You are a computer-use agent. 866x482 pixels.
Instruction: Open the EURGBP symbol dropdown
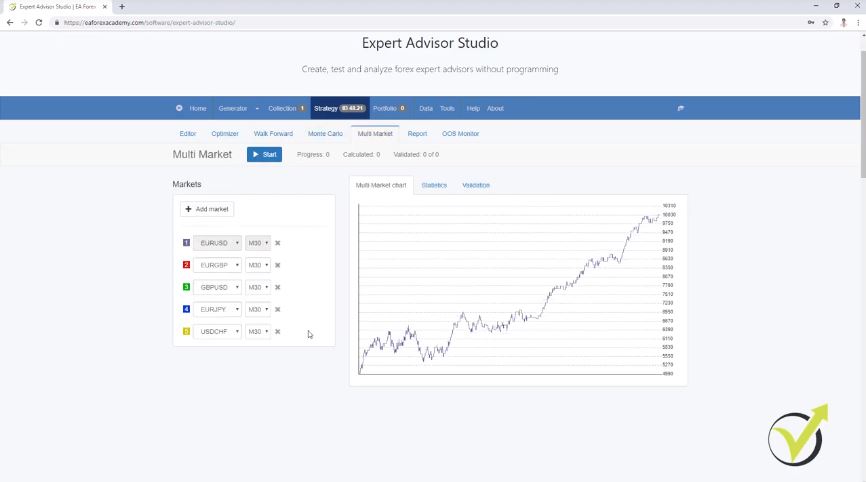tap(217, 265)
